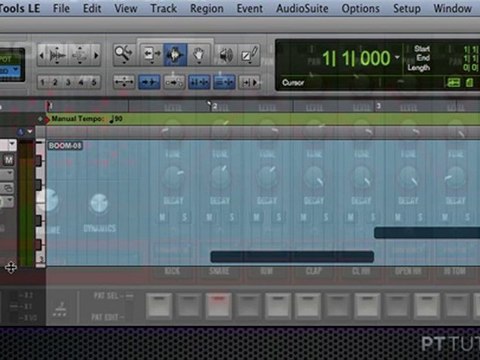Click the MIDI note zoom button

(x=80, y=55)
